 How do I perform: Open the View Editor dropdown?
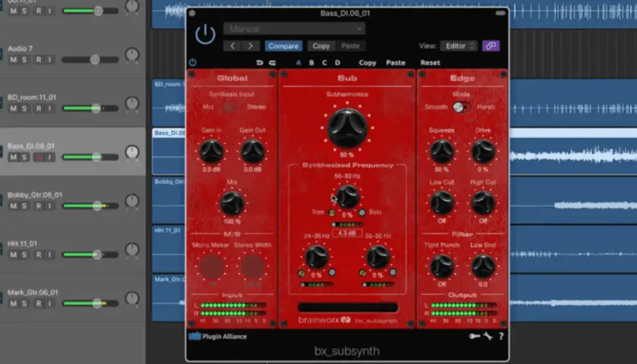[459, 46]
